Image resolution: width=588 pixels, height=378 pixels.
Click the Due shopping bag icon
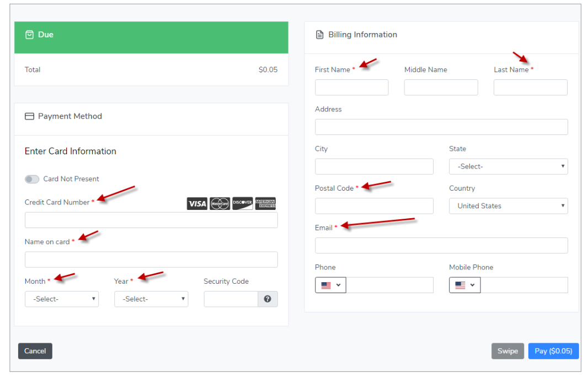[x=30, y=35]
